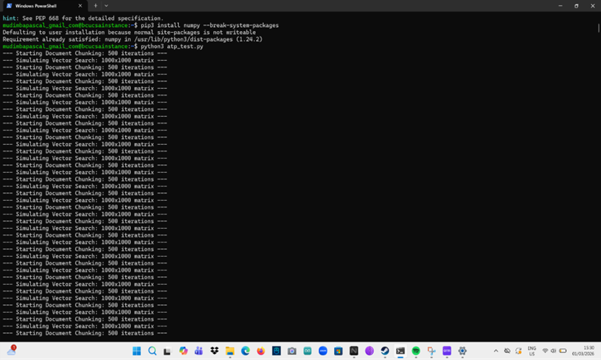Click the 'Requirement already satisfied: numpy' line

(132, 39)
